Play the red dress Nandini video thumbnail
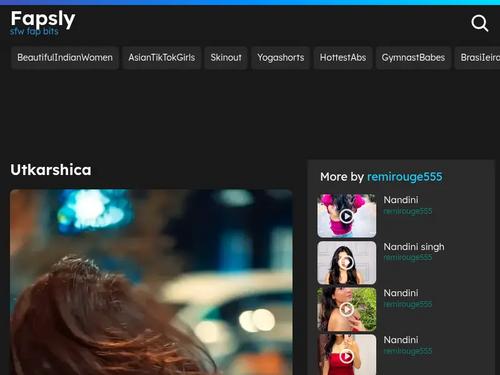Image resolution: width=500 pixels, height=375 pixels. [347, 355]
